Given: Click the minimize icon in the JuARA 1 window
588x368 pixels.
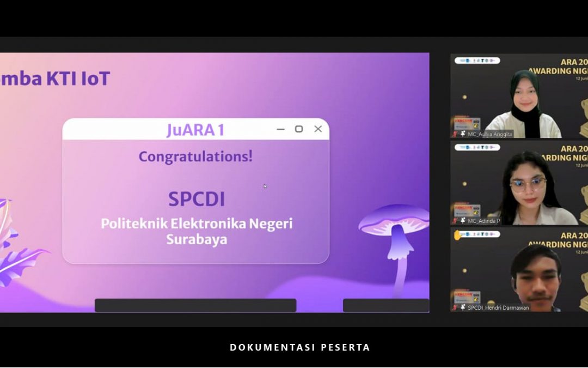Looking at the screenshot, I should click(280, 129).
